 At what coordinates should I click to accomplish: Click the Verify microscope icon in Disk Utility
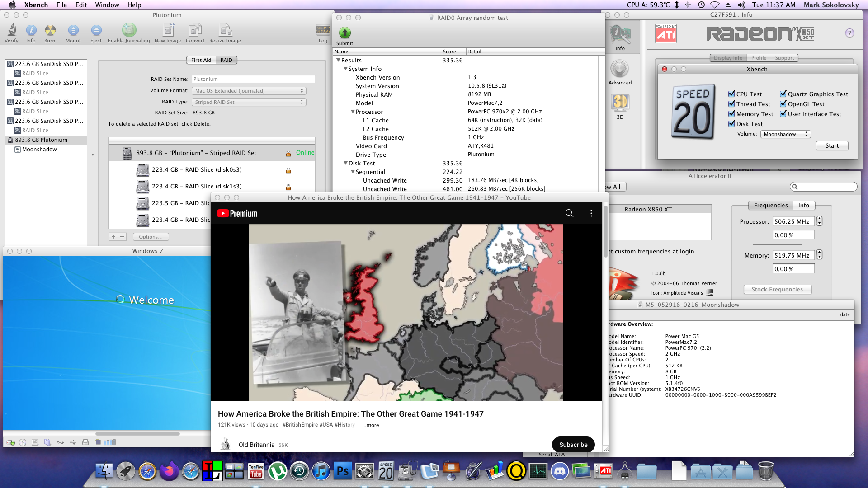12,30
